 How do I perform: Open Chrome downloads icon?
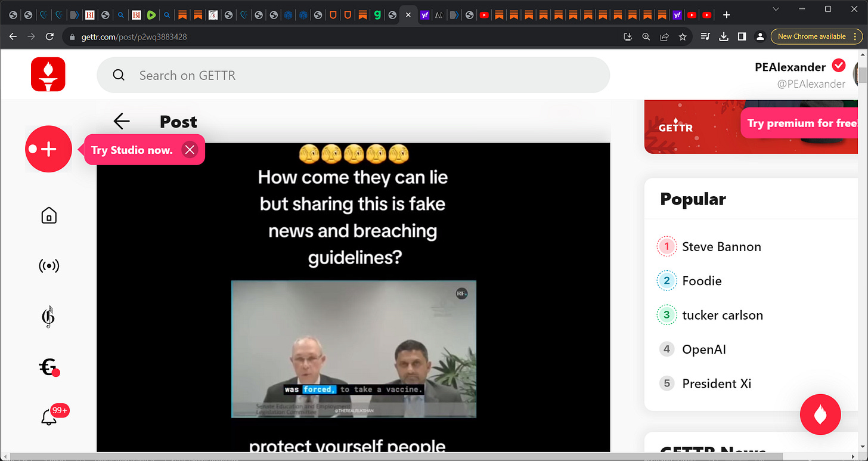tap(724, 36)
